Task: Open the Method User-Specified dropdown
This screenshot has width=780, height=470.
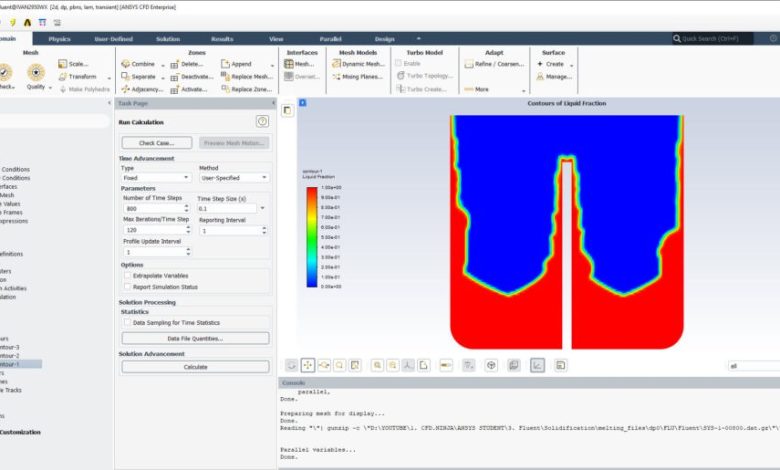Action: [233, 177]
